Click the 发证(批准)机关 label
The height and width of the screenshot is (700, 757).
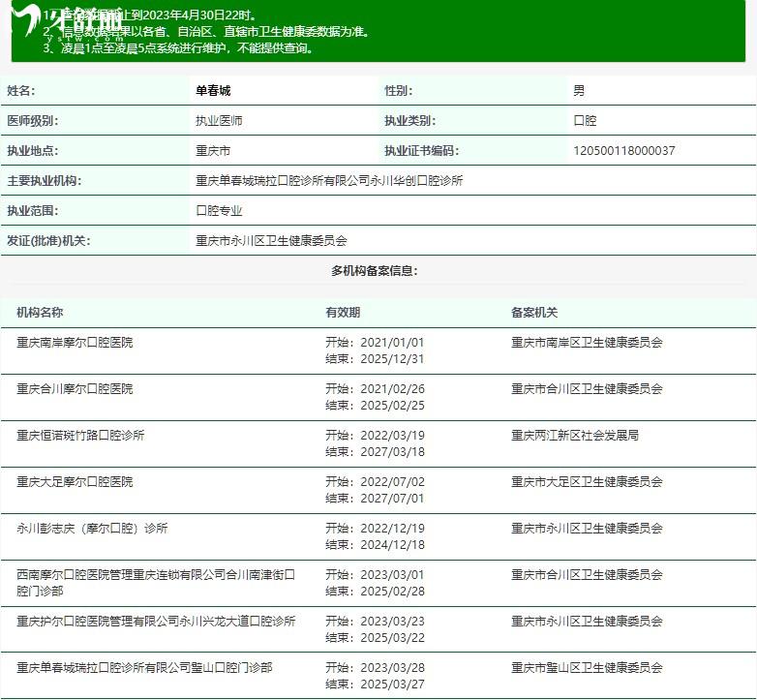pyautogui.click(x=48, y=240)
